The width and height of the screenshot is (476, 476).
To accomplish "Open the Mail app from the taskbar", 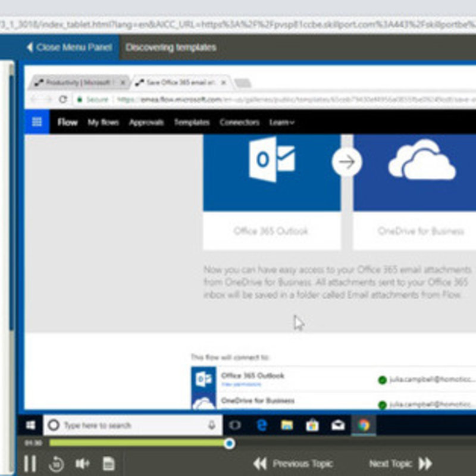I will click(x=338, y=425).
